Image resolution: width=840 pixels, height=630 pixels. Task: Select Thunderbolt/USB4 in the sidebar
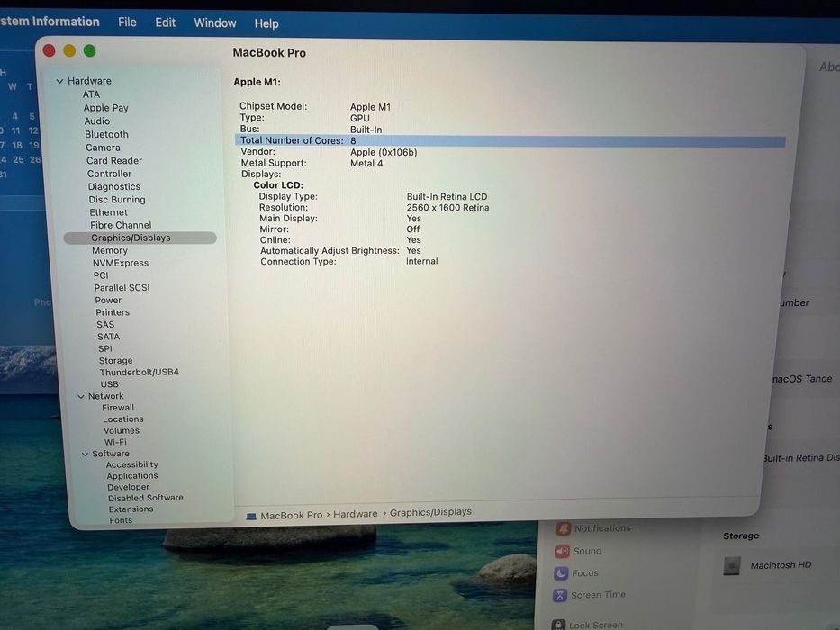tap(139, 372)
